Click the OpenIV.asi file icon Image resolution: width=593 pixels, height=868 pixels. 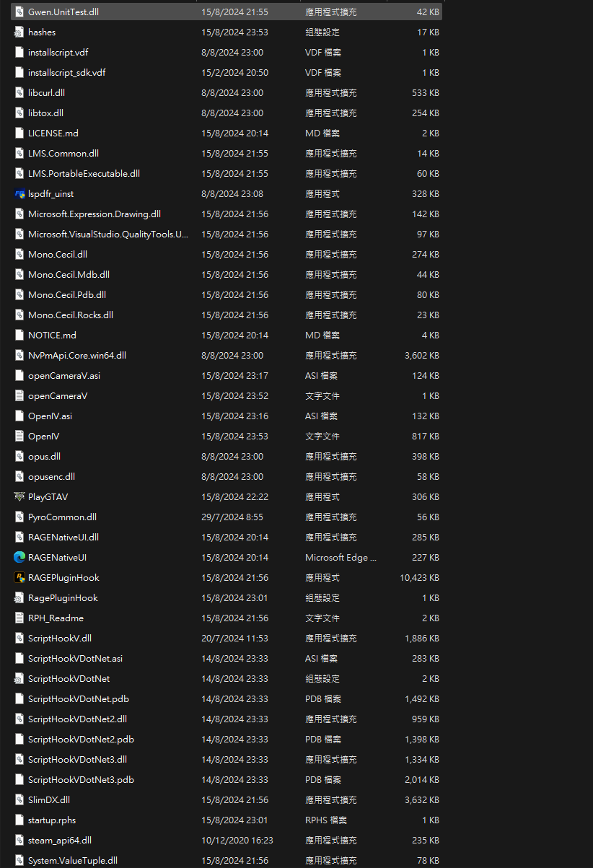pyautogui.click(x=20, y=416)
